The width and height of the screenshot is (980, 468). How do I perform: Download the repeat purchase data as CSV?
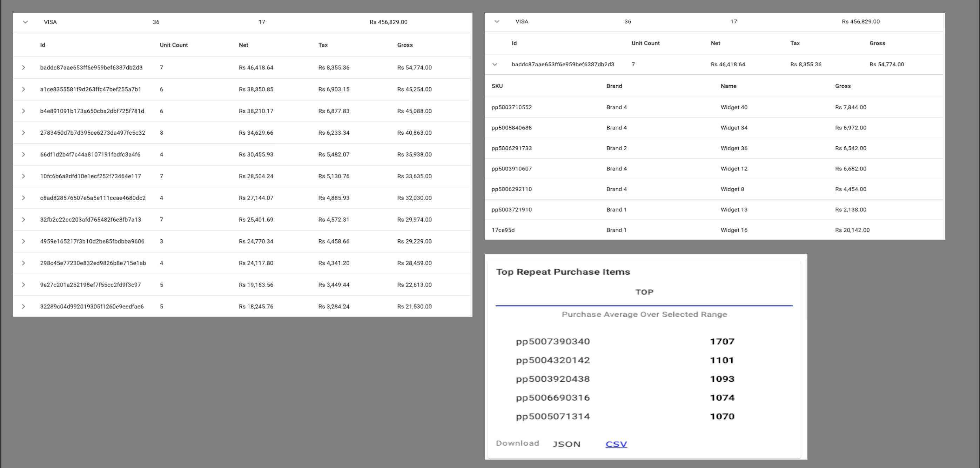coord(616,444)
